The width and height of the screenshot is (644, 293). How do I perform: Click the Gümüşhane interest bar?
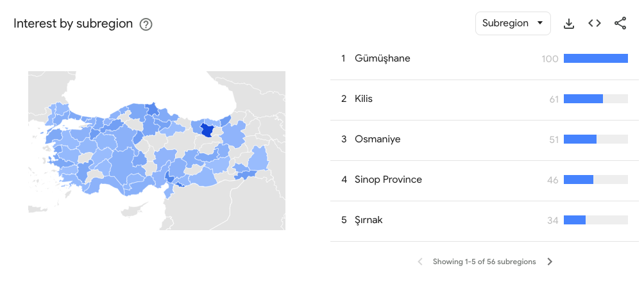click(x=595, y=58)
